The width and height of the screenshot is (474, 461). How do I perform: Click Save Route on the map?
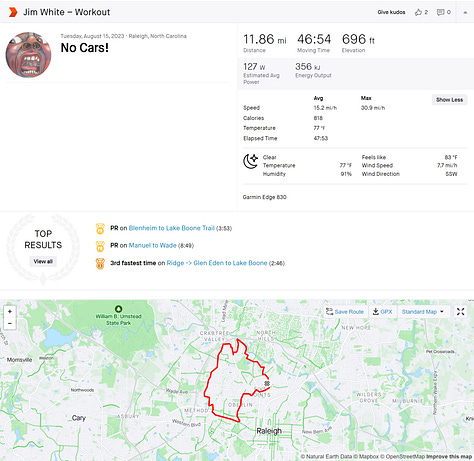point(345,312)
